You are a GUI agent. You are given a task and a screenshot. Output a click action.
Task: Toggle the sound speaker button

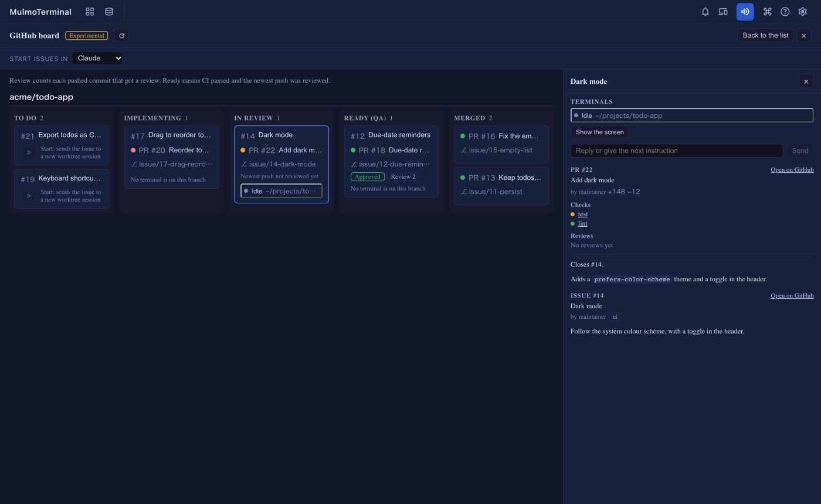pyautogui.click(x=745, y=12)
